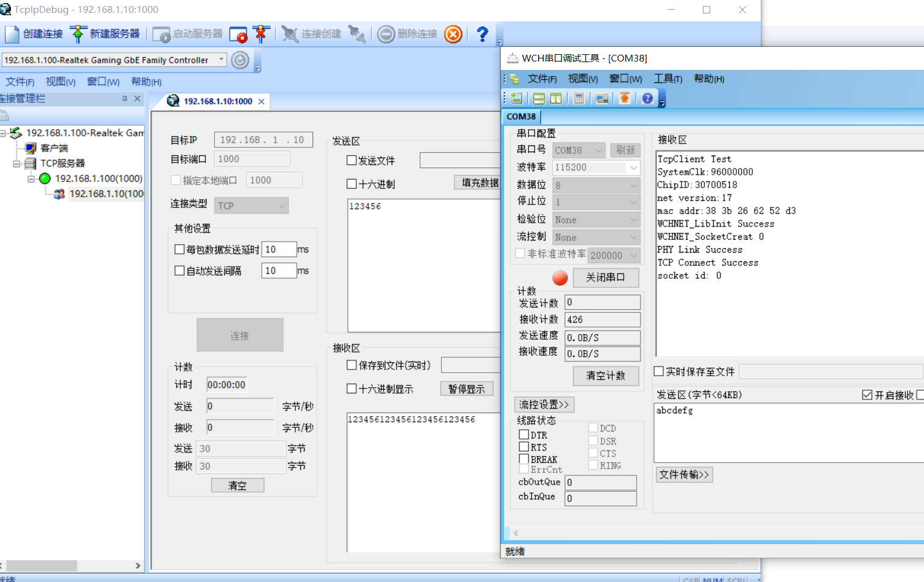Click the 清空计数 button
924x582 pixels.
[x=605, y=376]
